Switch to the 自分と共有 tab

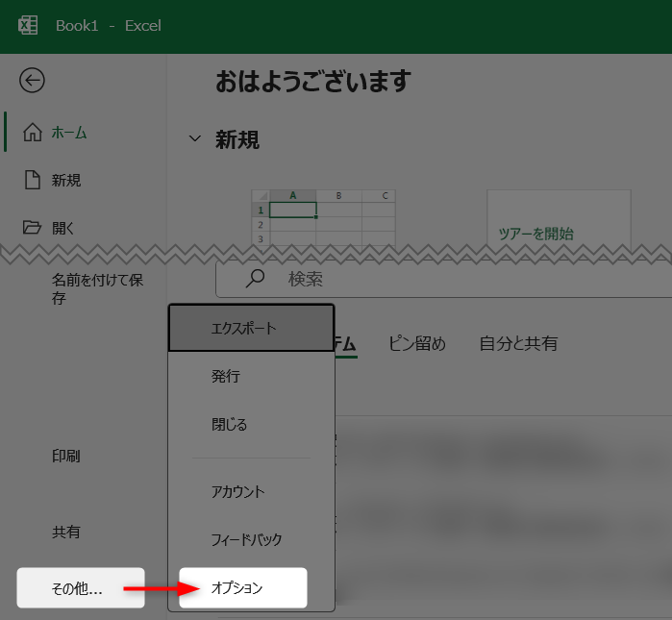pos(518,343)
